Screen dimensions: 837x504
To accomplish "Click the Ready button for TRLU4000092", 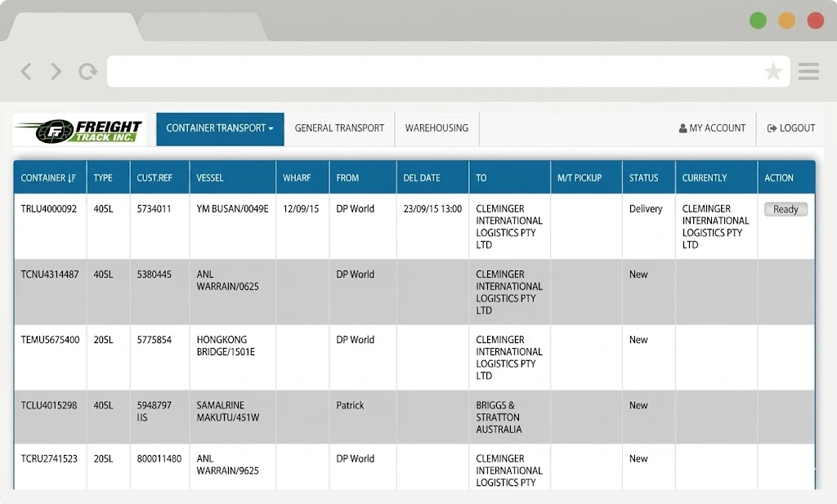I will (x=786, y=209).
